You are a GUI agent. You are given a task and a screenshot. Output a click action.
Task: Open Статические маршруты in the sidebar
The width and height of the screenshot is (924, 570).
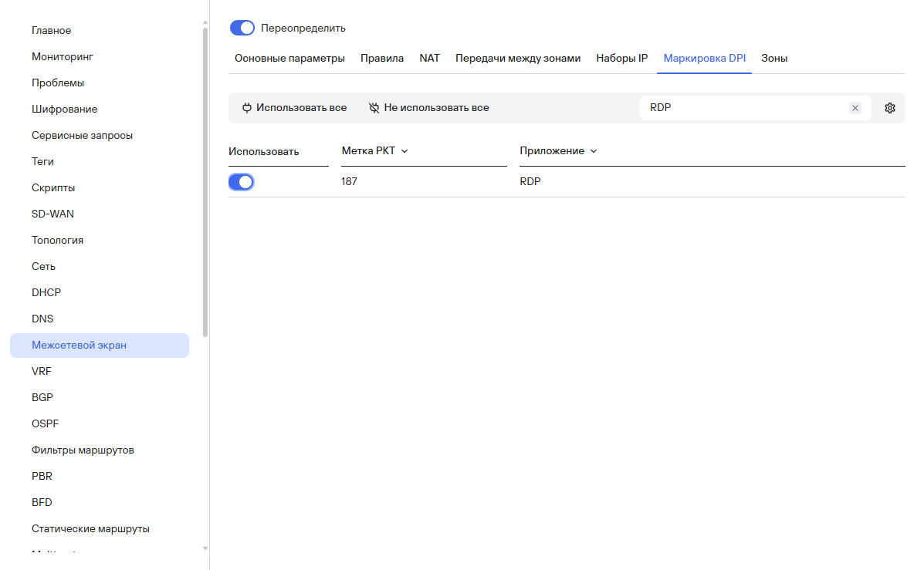(x=90, y=529)
